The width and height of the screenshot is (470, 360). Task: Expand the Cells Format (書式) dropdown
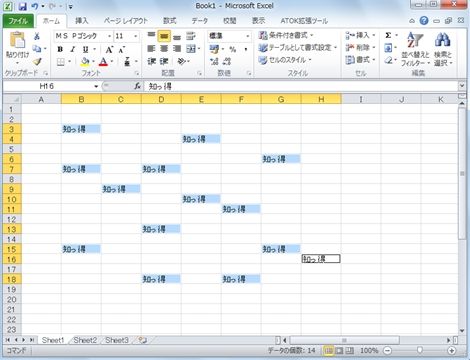pyautogui.click(x=374, y=60)
